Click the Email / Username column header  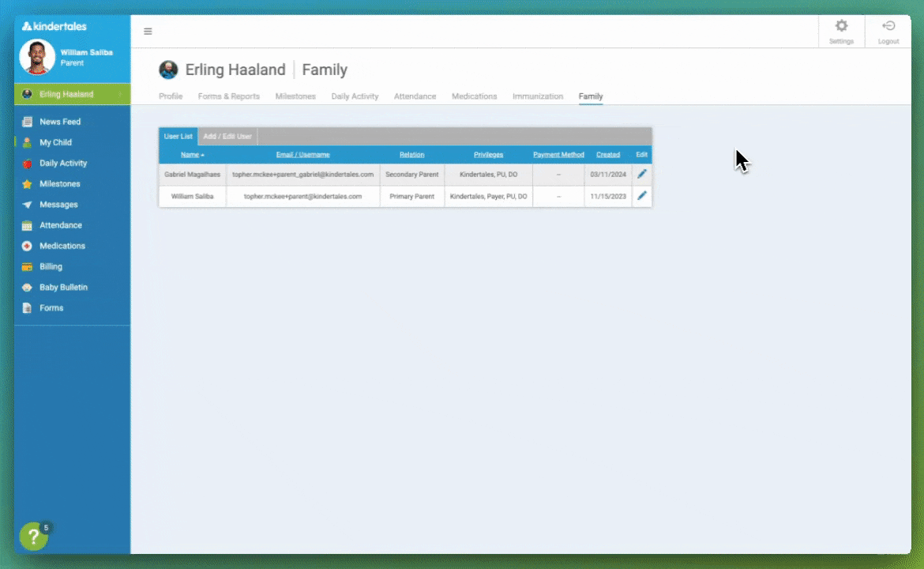(x=302, y=155)
